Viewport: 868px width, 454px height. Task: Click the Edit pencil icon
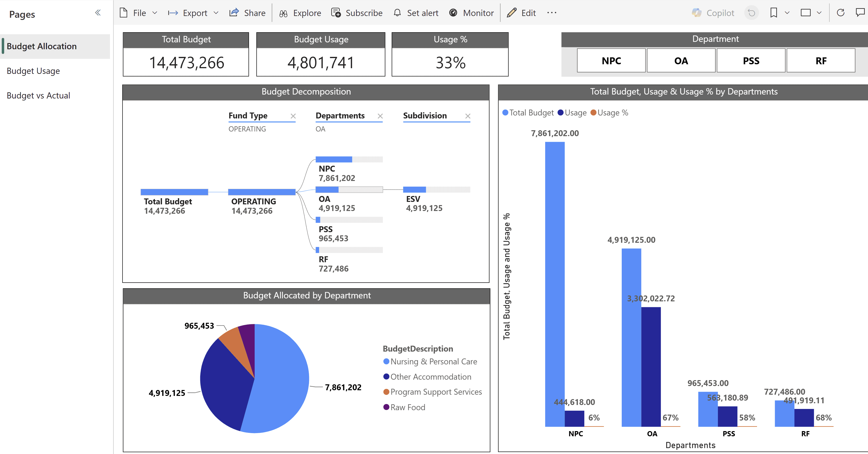(511, 13)
